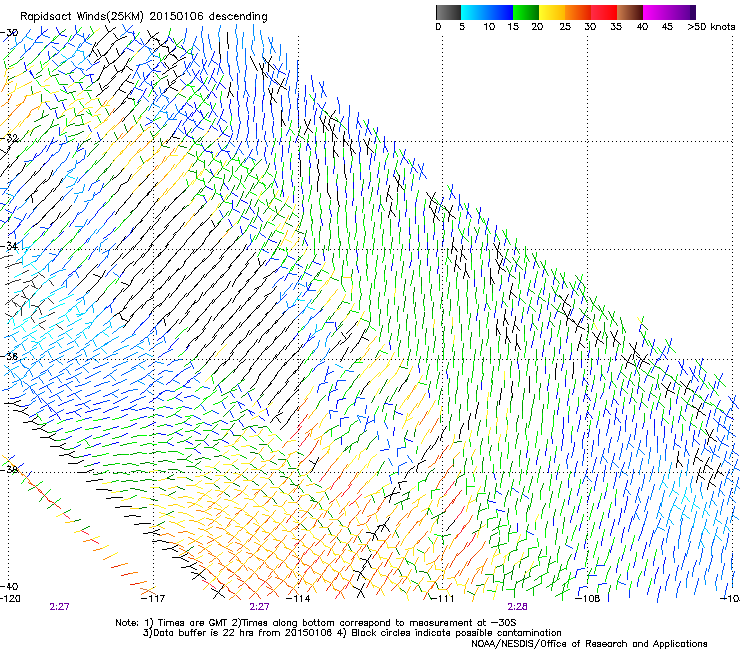Click the 'Data buffer is 22 hrs' note line
Image resolution: width=740 pixels, height=650 pixels.
click(x=352, y=633)
